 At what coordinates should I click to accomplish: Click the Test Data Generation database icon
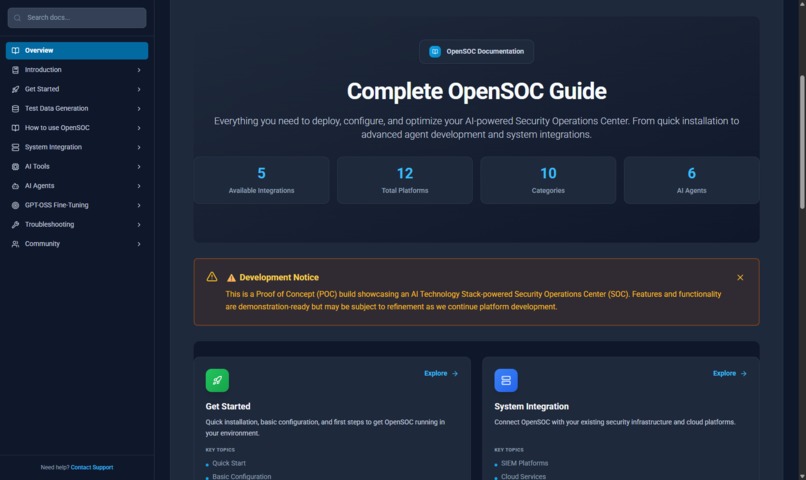[15, 108]
